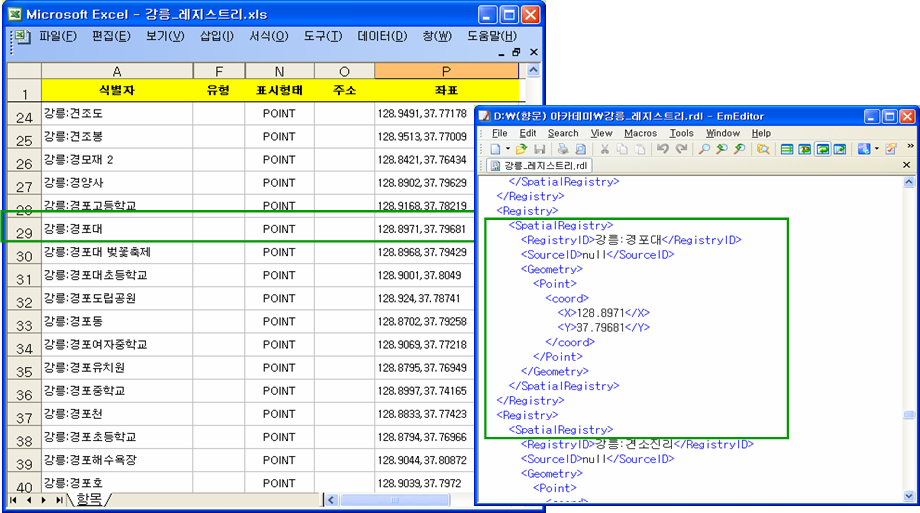Open EmEditor File menu
920x513 pixels.
pos(499,133)
